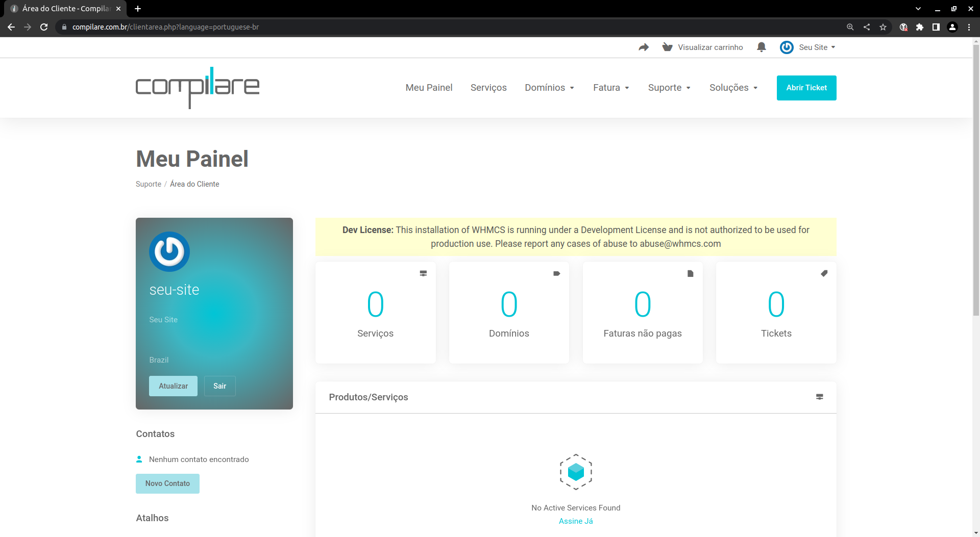The height and width of the screenshot is (537, 980).
Task: Click the Produtos/Serviços panel heading
Action: click(x=368, y=397)
